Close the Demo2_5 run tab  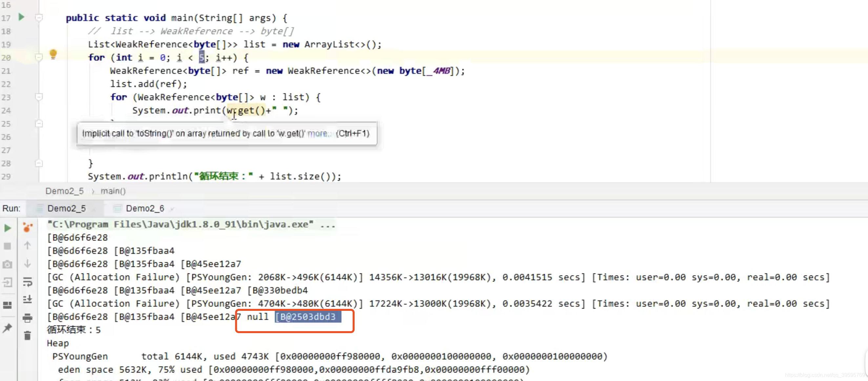click(94, 210)
